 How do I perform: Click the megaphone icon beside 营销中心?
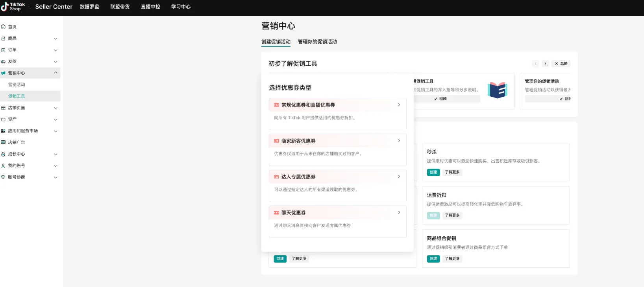click(x=3, y=73)
